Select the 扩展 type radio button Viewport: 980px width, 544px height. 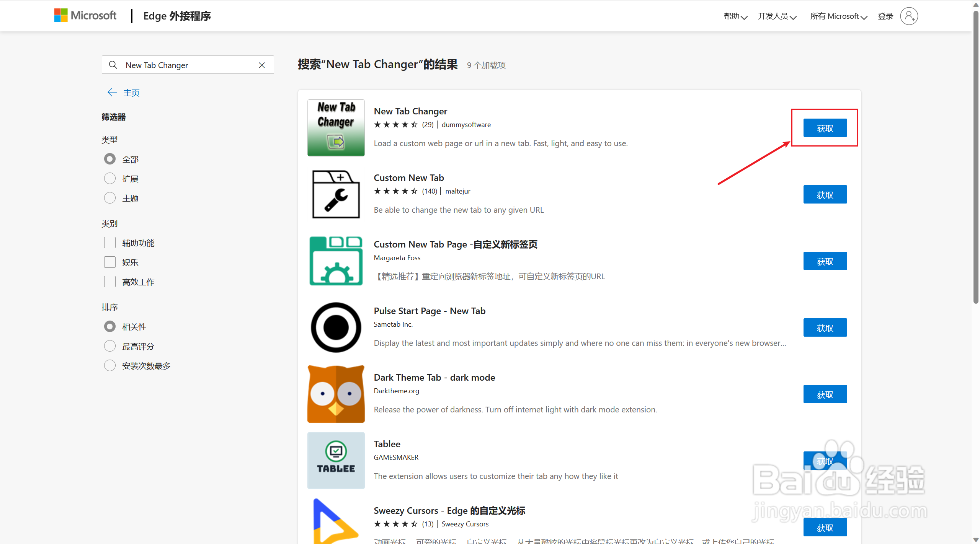pos(110,178)
